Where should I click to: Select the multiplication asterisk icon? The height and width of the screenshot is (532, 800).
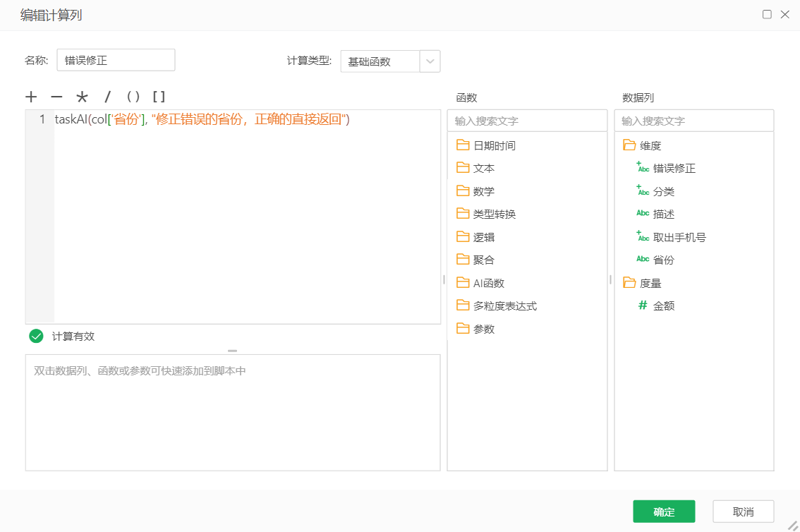pyautogui.click(x=83, y=97)
